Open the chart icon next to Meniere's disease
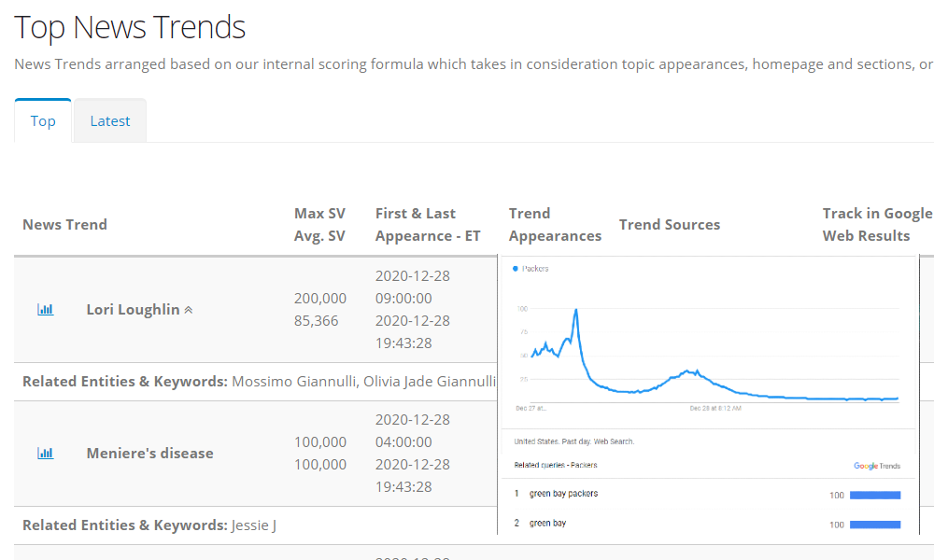The height and width of the screenshot is (560, 934). 45,454
